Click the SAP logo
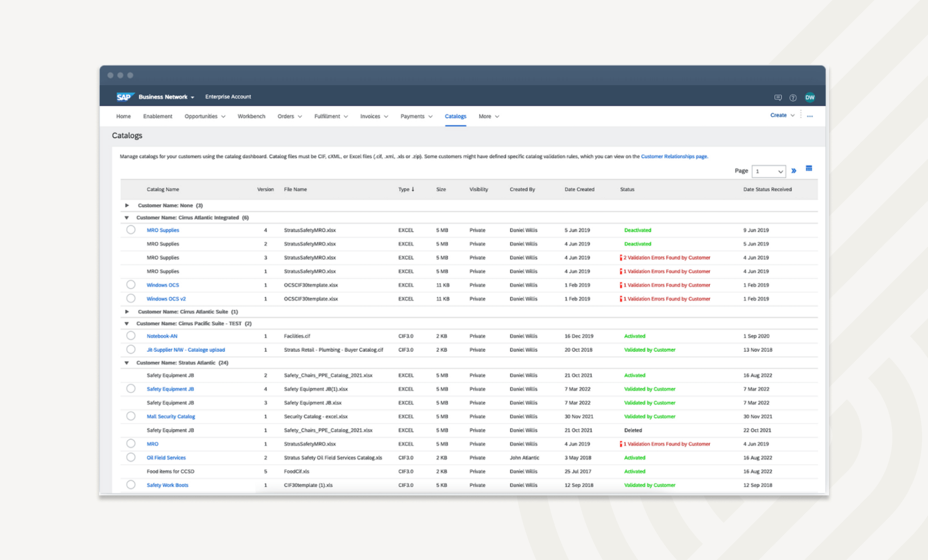Screen dimensions: 928x560 point(125,97)
